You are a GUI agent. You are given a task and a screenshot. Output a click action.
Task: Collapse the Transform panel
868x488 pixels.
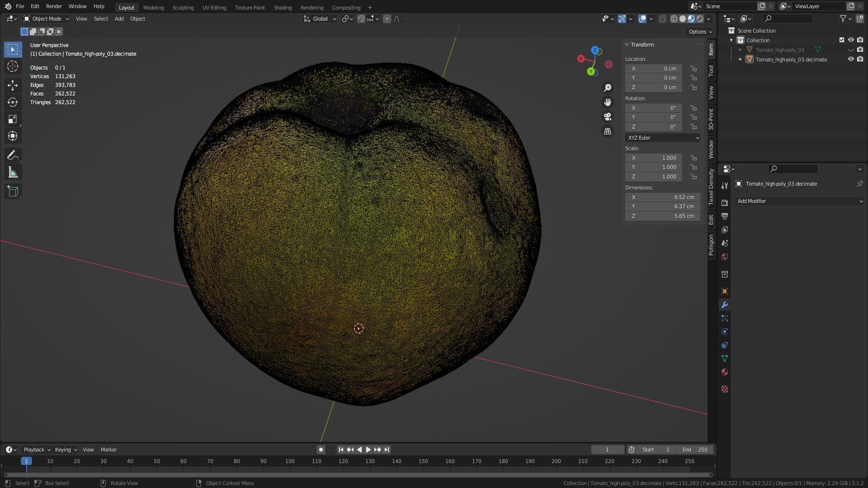627,45
